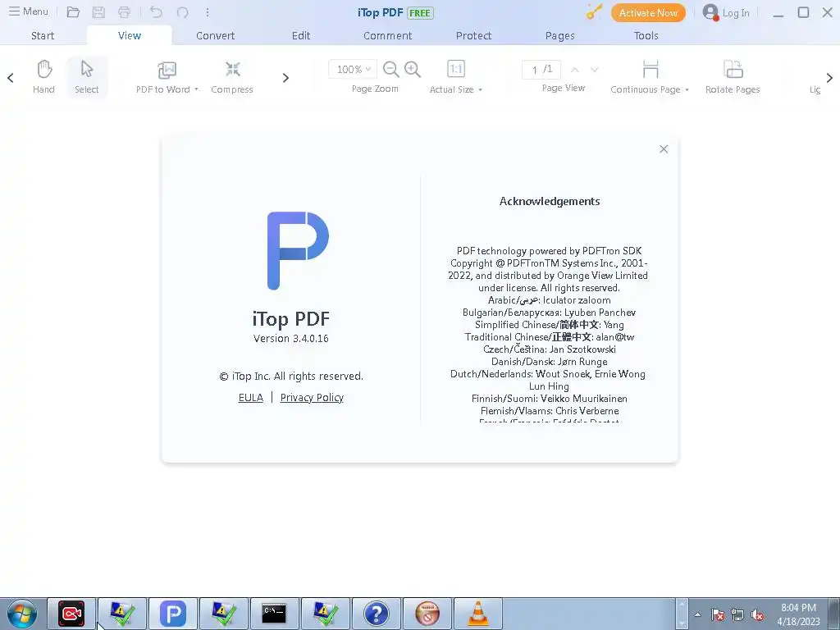
Task: Switch to the Start tab
Action: tap(43, 35)
